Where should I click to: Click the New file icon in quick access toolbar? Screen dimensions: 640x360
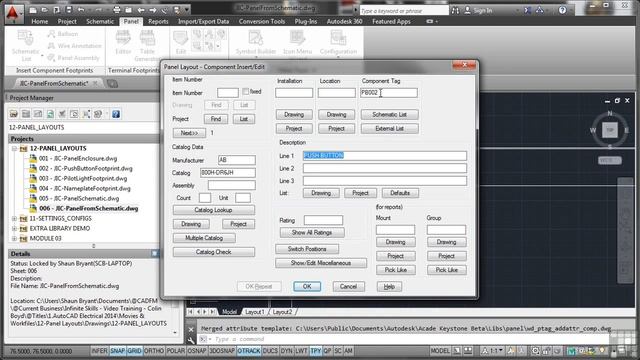[x=33, y=10]
